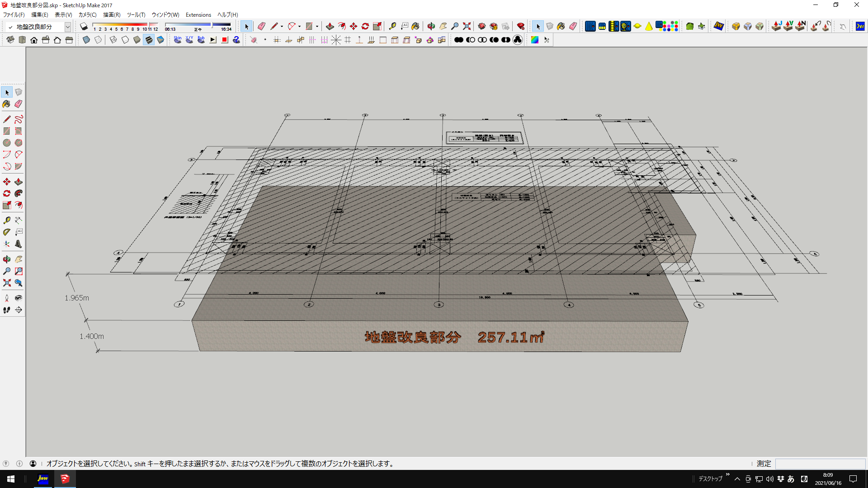Viewport: 868px width, 488px height.
Task: Select the Walk footprints tool
Action: (x=7, y=310)
